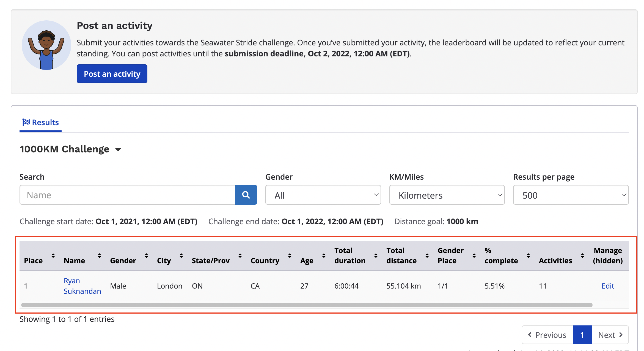Open the Results per page dropdown
Image resolution: width=644 pixels, height=351 pixels.
coord(571,195)
